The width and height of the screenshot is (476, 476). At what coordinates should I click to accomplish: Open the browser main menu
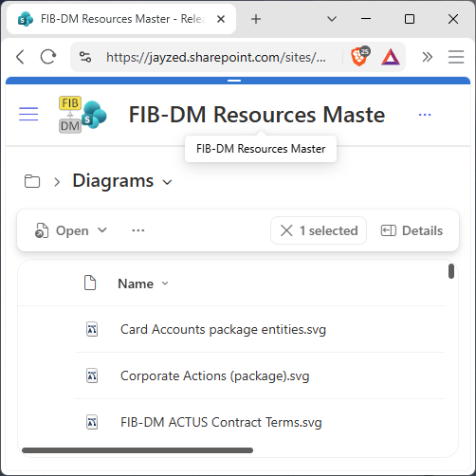[456, 57]
